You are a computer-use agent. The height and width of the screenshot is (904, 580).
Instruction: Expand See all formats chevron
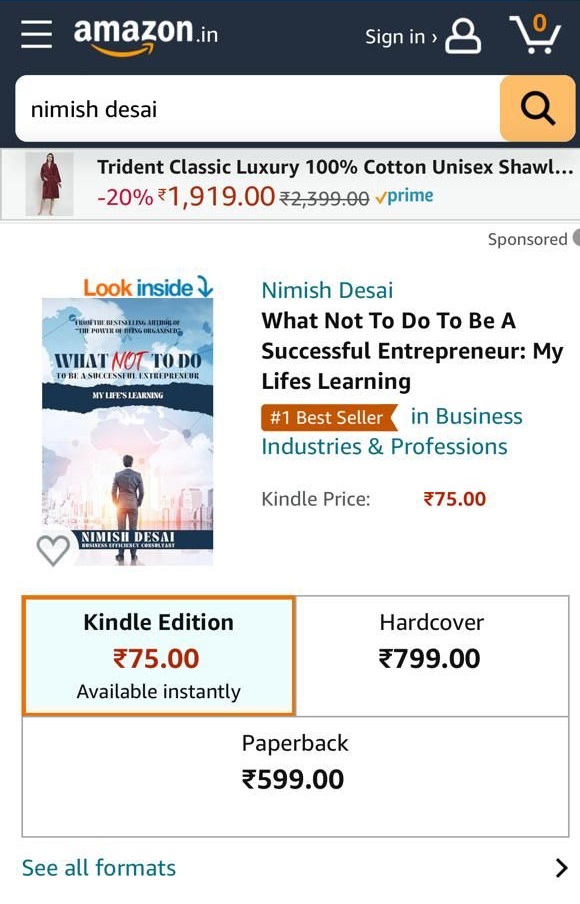coord(562,868)
